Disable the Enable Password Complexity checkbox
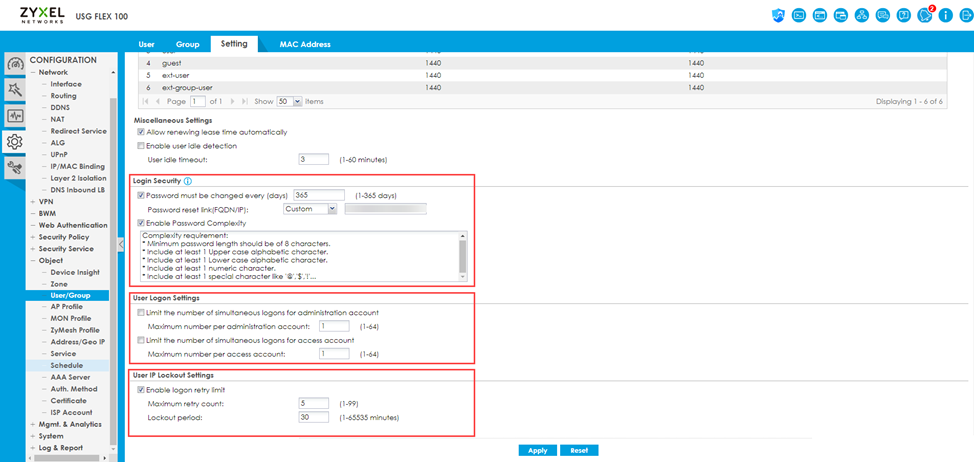 141,223
